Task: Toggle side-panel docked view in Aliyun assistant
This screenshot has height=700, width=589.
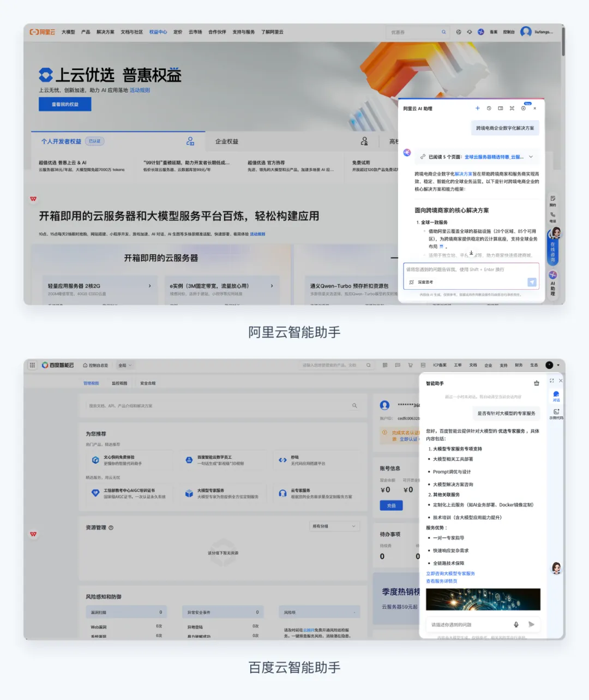Action: tap(501, 108)
